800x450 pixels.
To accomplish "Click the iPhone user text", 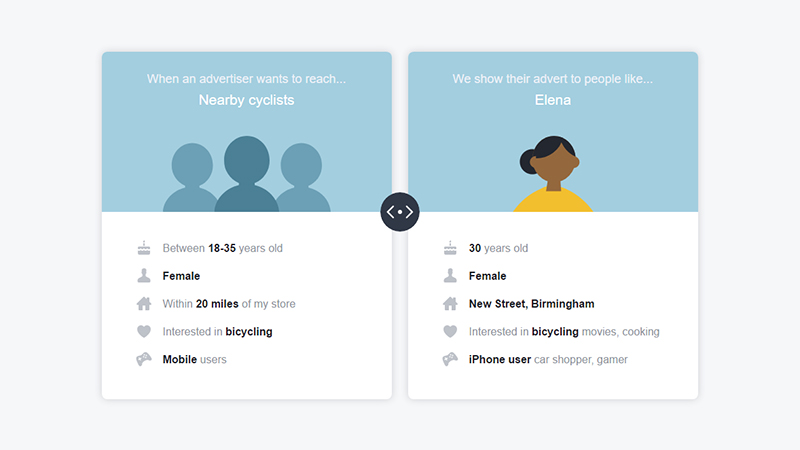I will point(500,359).
